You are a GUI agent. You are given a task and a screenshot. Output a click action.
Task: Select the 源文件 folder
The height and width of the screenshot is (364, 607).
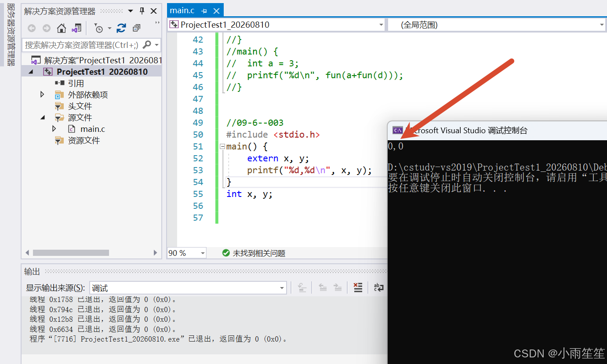[x=80, y=117]
